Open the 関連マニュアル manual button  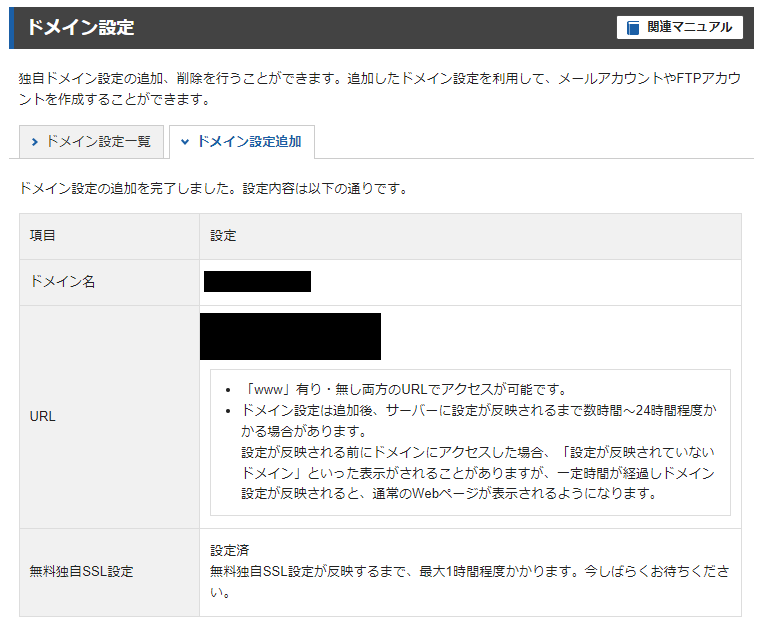point(680,28)
